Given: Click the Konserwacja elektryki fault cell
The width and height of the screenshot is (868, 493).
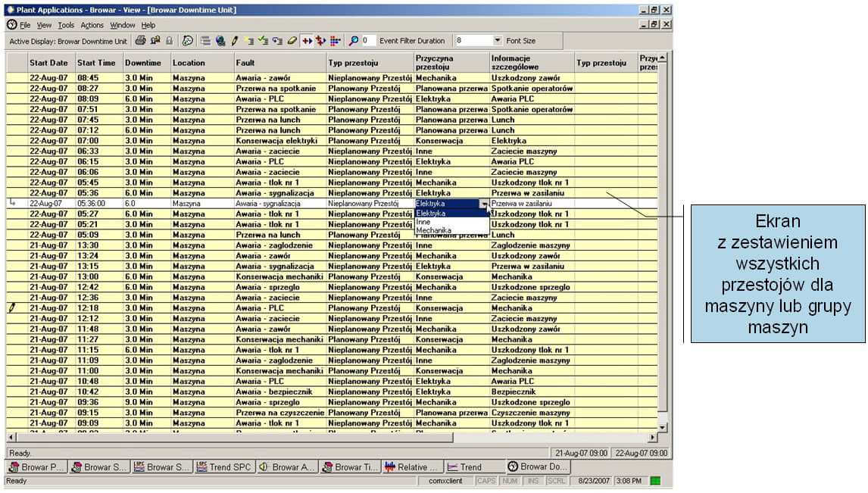Looking at the screenshot, I should [279, 141].
